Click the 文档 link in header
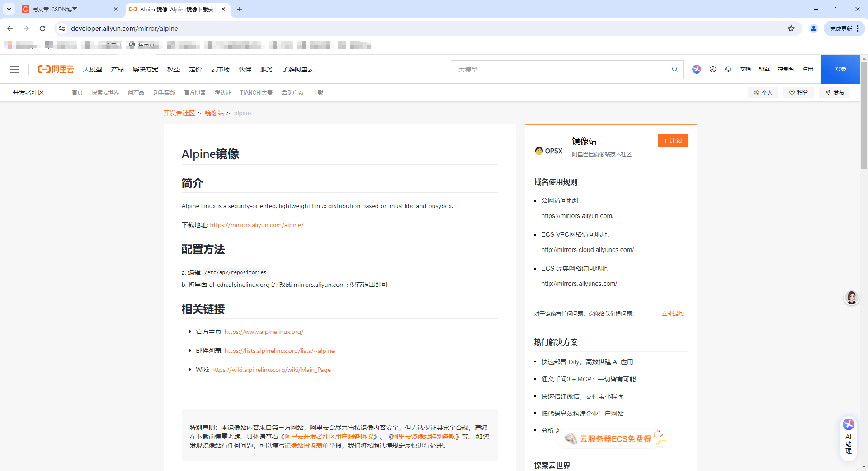The height and width of the screenshot is (471, 868). 745,69
